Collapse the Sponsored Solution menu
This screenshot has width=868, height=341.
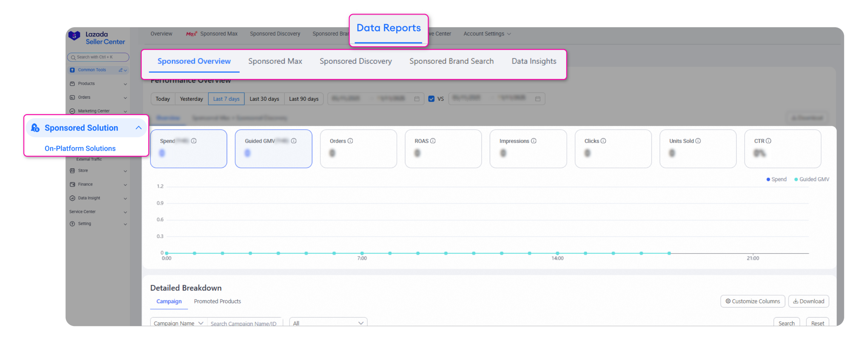point(139,128)
